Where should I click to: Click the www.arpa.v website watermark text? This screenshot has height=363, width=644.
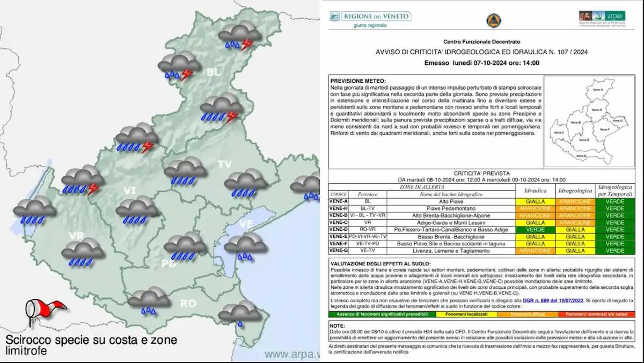pyautogui.click(x=291, y=354)
